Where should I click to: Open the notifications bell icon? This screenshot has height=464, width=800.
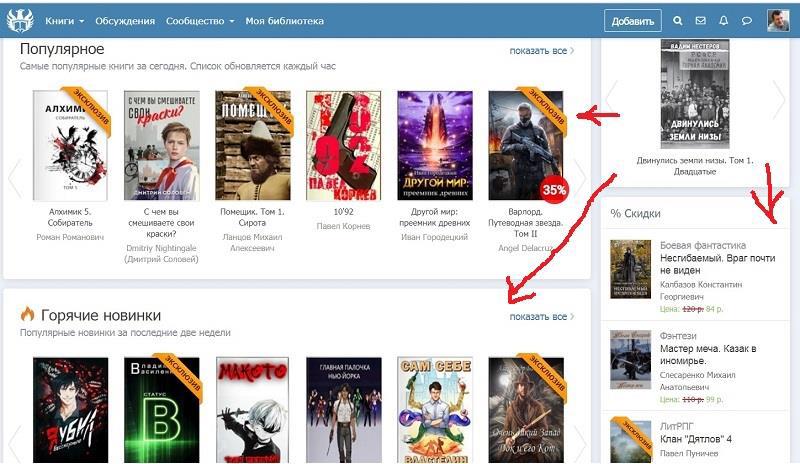[724, 21]
